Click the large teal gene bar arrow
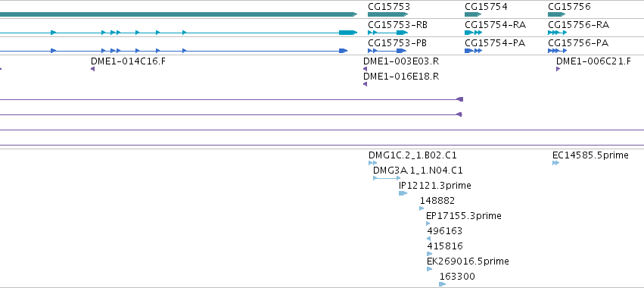This screenshot has height=288, width=644. 179,14
